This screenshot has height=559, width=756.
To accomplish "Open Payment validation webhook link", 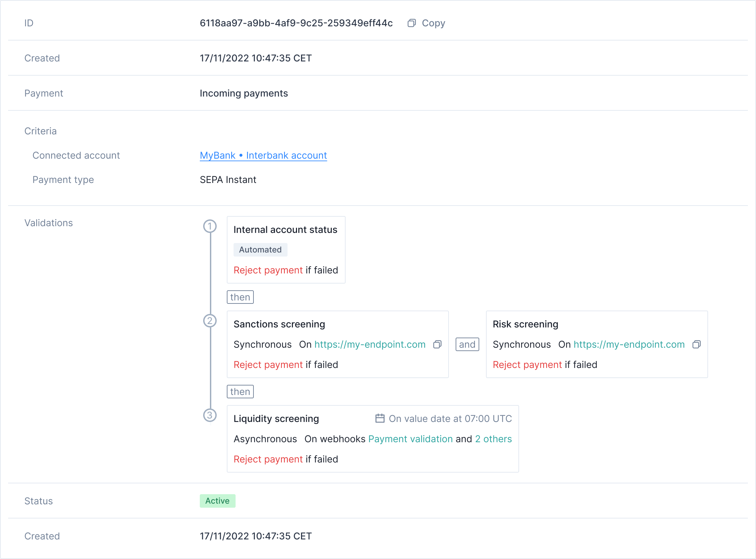I will click(410, 439).
